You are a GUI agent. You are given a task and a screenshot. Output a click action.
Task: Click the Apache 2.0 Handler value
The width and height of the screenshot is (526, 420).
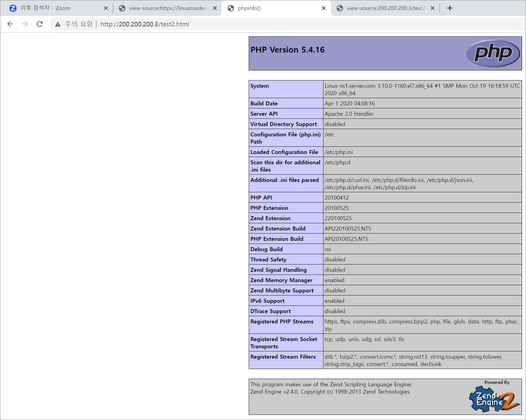click(x=349, y=114)
